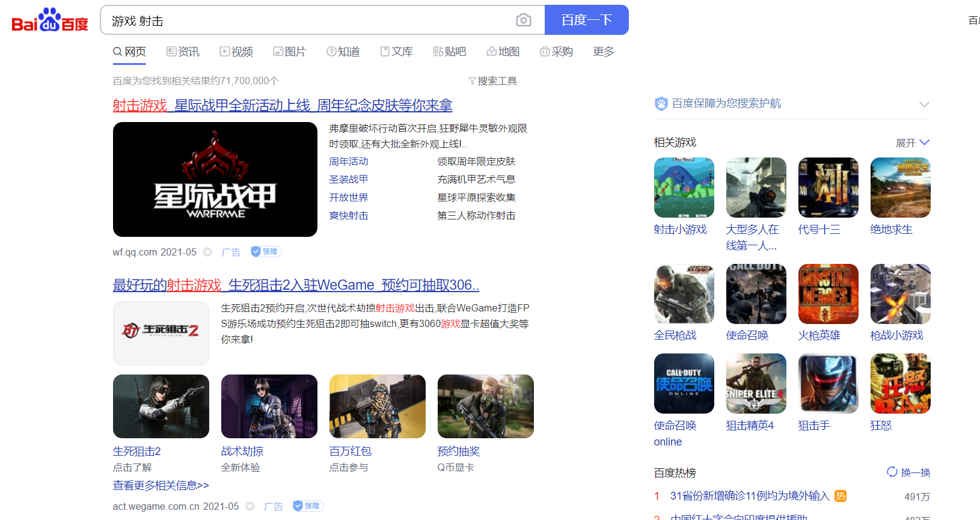Open the 使命召唤 online game icon
This screenshot has height=520, width=980.
tap(684, 384)
